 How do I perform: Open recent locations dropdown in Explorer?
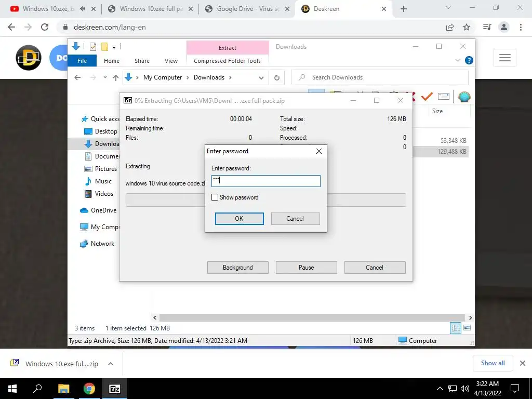point(105,77)
